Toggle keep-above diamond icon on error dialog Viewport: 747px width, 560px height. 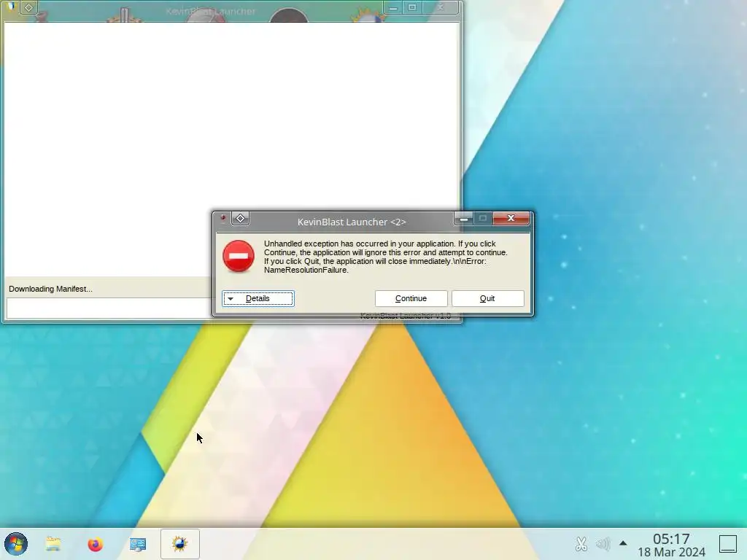point(241,219)
